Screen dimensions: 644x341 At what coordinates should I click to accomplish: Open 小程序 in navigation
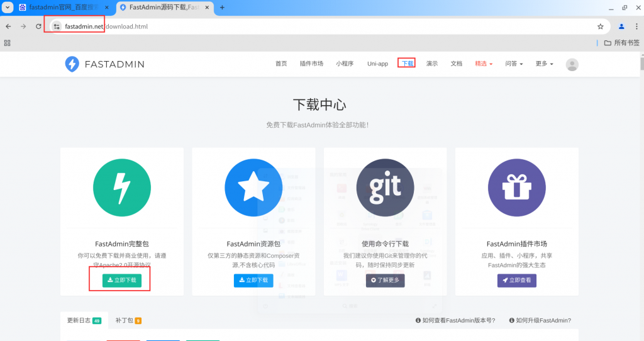pyautogui.click(x=345, y=64)
